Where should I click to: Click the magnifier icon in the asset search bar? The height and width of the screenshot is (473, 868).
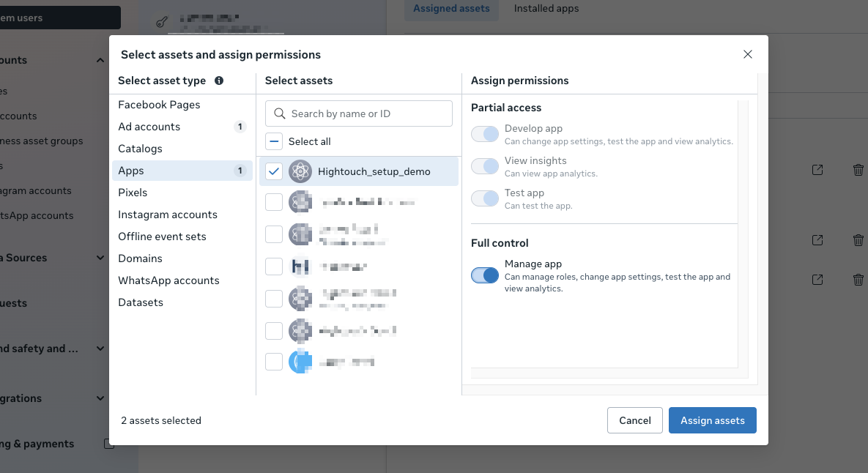pos(279,113)
